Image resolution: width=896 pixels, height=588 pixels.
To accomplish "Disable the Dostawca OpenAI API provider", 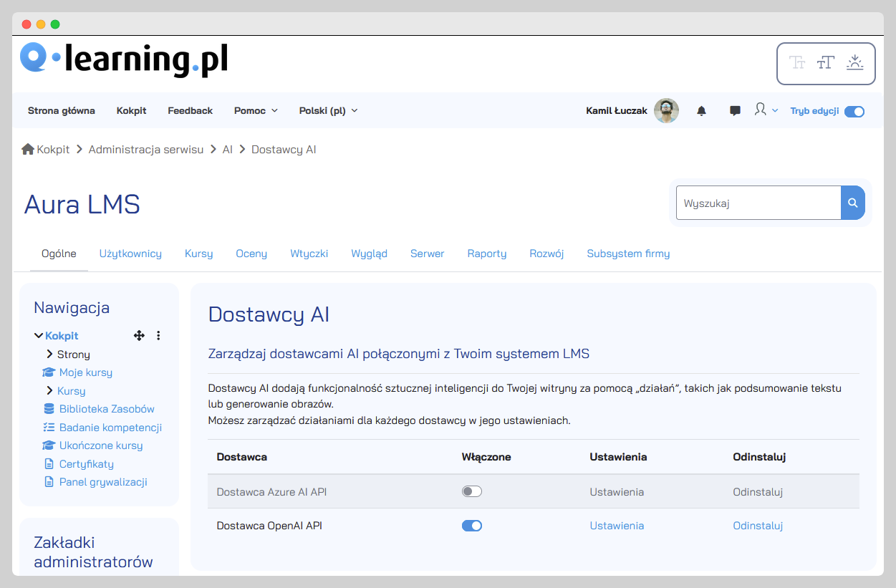I will tap(472, 525).
